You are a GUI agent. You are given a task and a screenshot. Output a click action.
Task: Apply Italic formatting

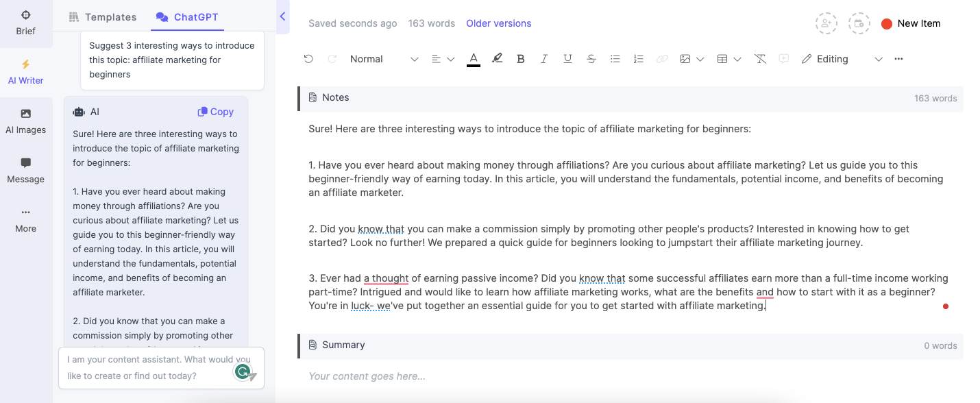coord(543,59)
